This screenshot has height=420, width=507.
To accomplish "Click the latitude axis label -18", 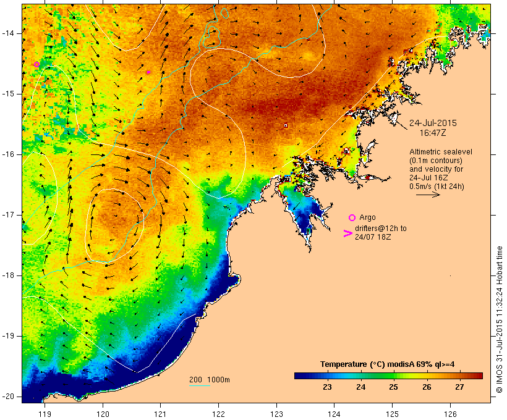I will [x=7, y=275].
